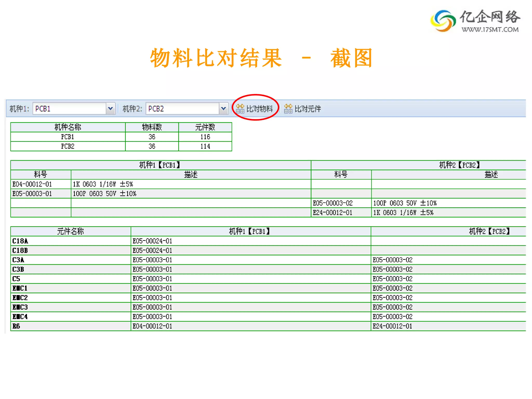Viewport: 532px width, 399px height.
Task: Select component row R6
Action: pos(268,326)
